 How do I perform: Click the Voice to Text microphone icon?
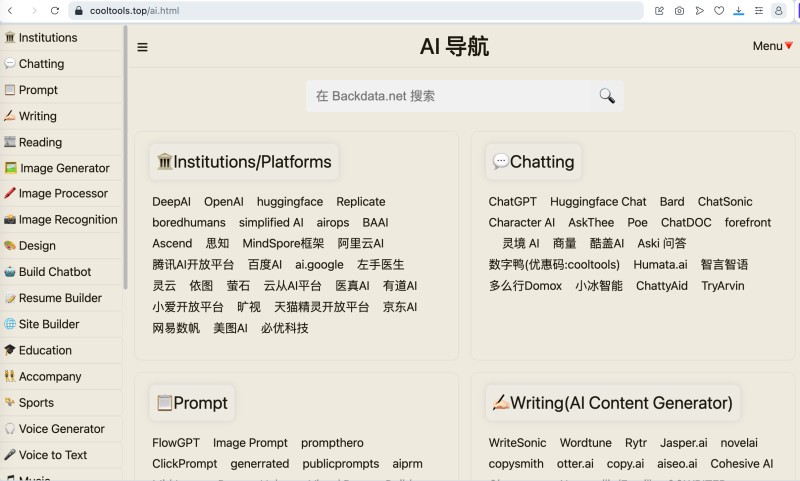pyautogui.click(x=10, y=454)
